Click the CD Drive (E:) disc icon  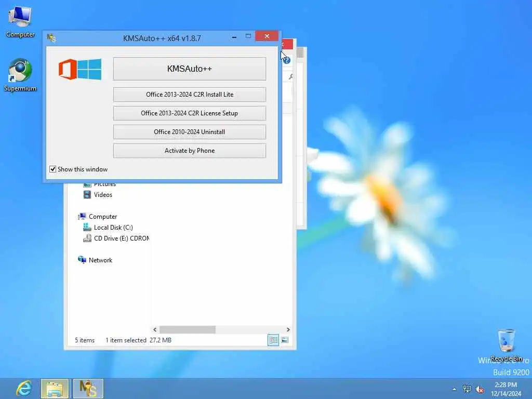coord(87,238)
